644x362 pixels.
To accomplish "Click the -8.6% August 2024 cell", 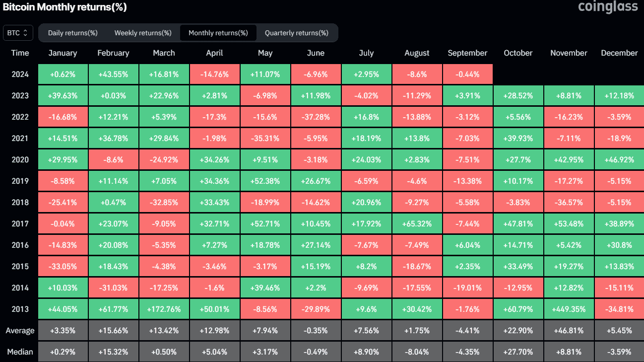I will coord(417,74).
